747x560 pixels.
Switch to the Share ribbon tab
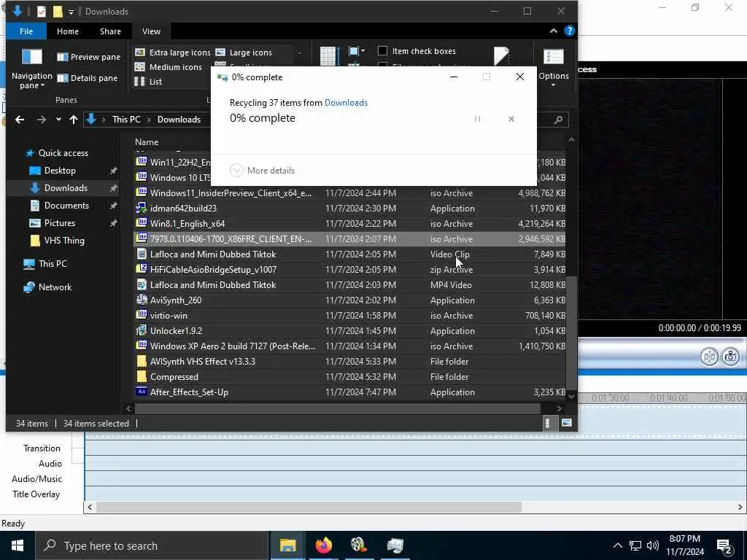point(110,31)
